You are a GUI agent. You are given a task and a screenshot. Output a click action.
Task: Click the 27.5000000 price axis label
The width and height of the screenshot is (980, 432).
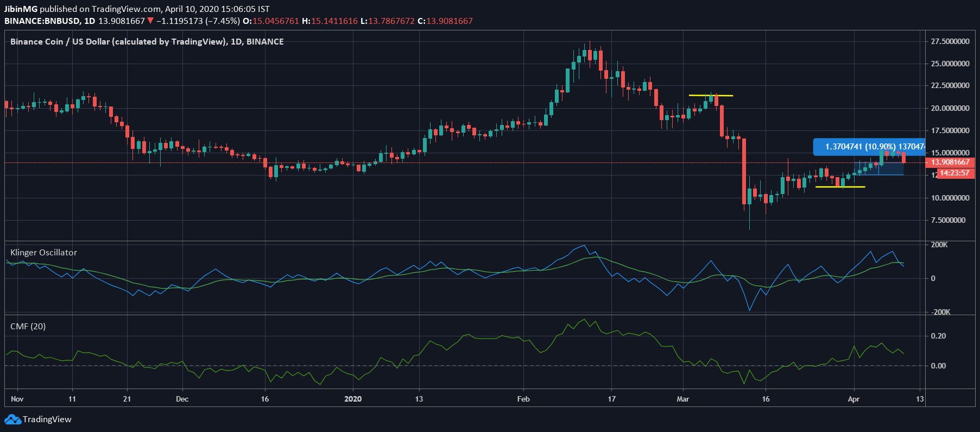(950, 42)
